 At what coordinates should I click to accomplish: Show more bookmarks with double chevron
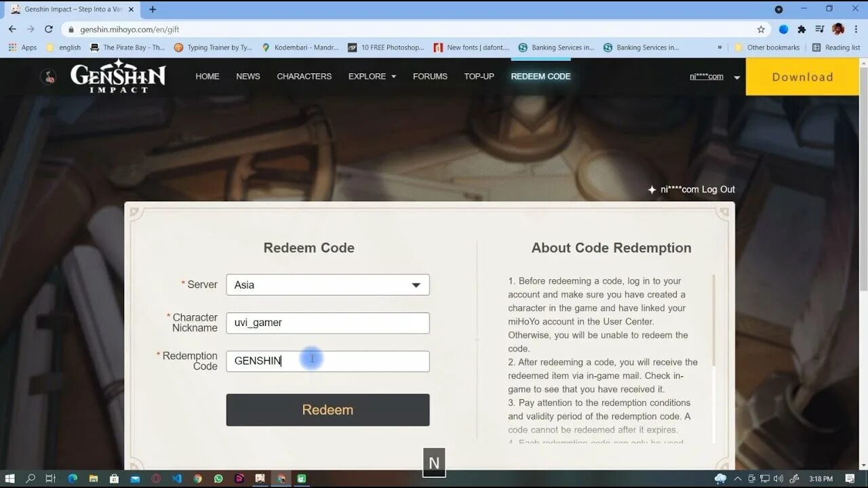[719, 47]
